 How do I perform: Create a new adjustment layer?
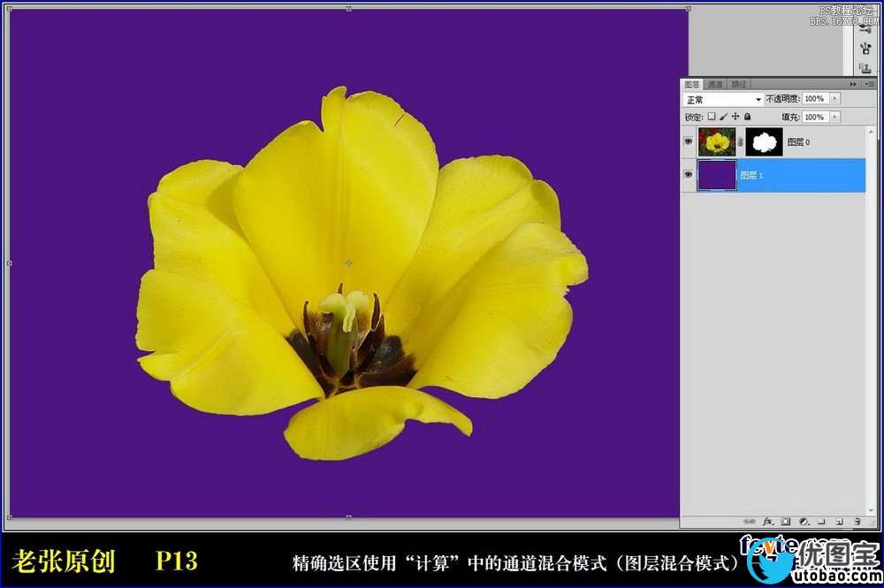tap(803, 522)
